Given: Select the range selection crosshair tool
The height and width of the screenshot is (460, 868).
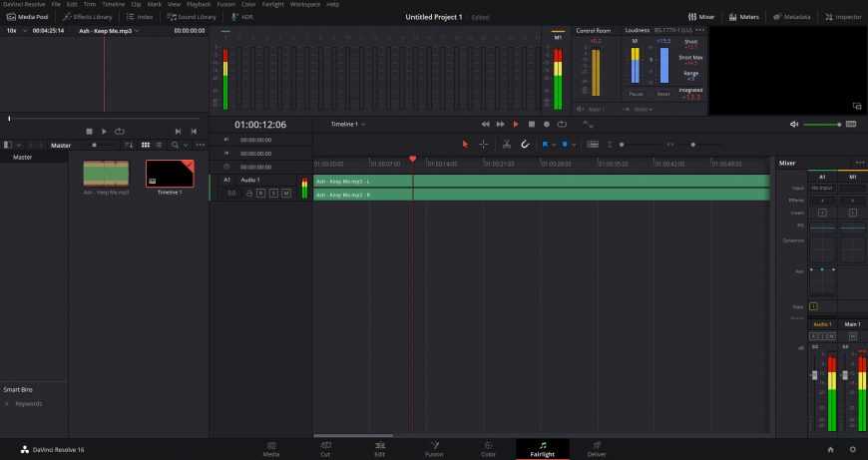Looking at the screenshot, I should click(x=483, y=145).
